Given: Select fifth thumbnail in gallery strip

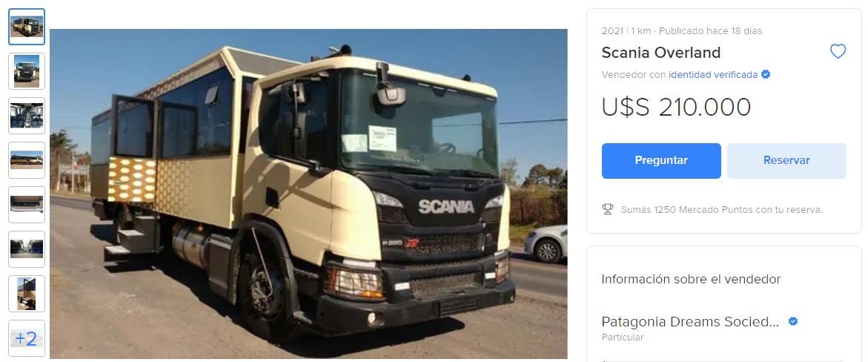Looking at the screenshot, I should pyautogui.click(x=27, y=205).
